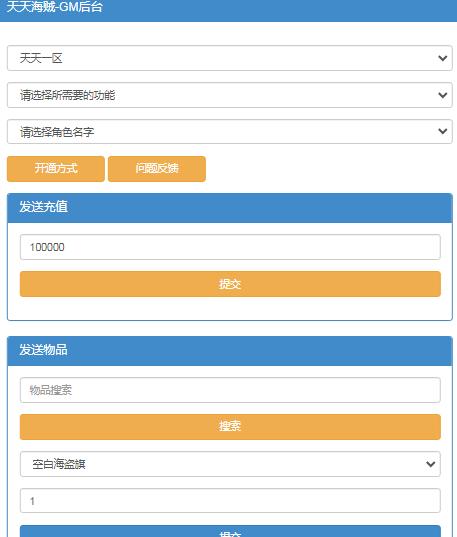Click the blue 提交 button at bottom
The width and height of the screenshot is (457, 537).
click(230, 531)
